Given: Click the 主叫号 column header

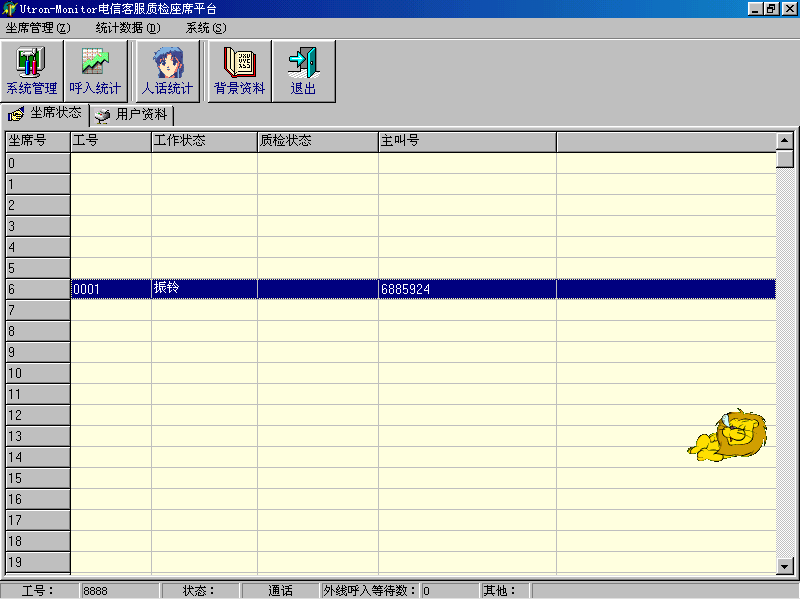Looking at the screenshot, I should coord(466,141).
